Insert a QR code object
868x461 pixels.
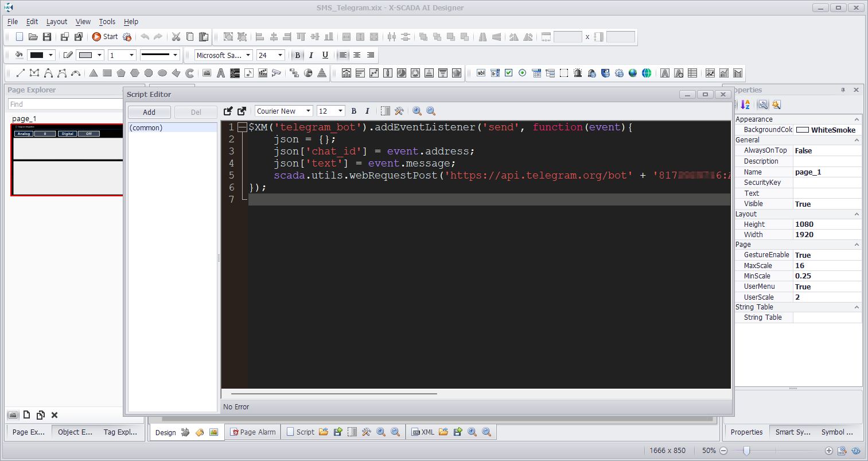(x=235, y=73)
